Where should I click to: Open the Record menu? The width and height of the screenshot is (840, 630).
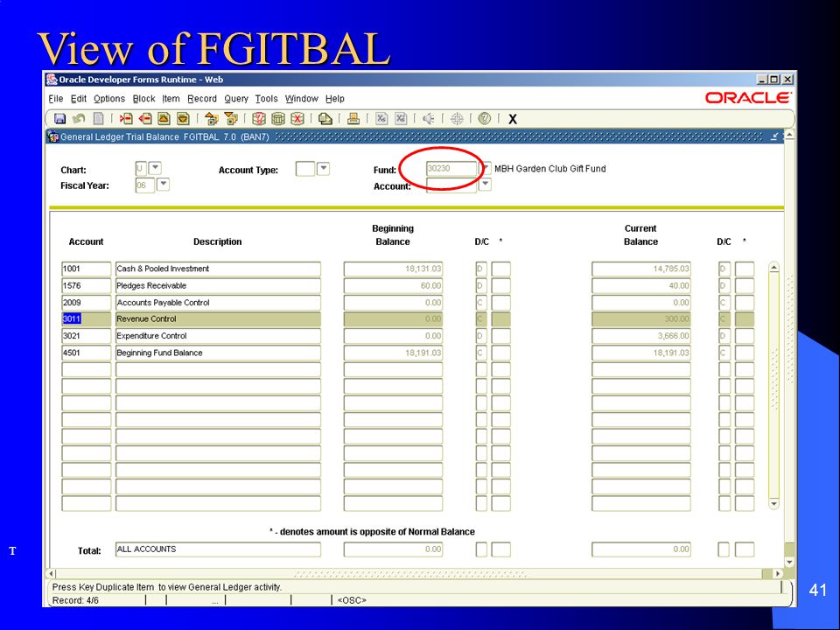click(202, 99)
